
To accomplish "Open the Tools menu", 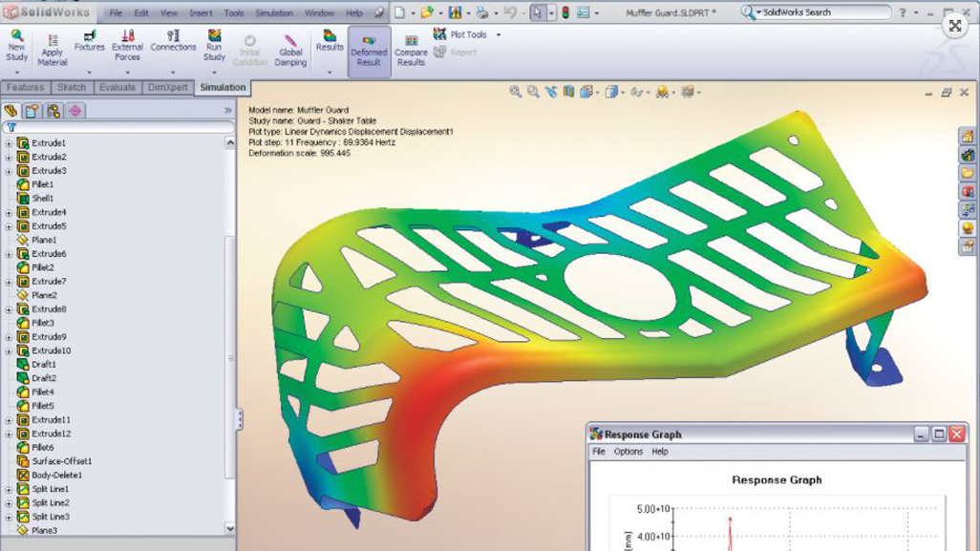I will point(234,12).
